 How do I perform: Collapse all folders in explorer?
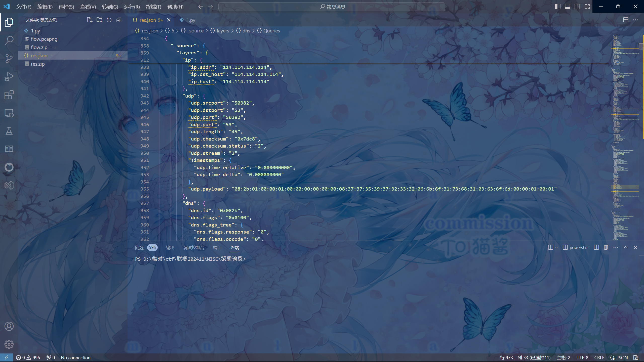[x=119, y=20]
